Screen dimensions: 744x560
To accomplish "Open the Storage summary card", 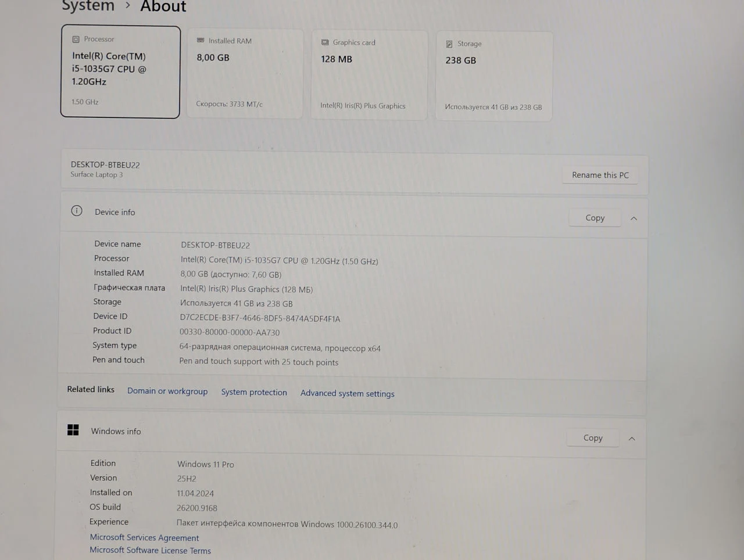I will (x=494, y=76).
